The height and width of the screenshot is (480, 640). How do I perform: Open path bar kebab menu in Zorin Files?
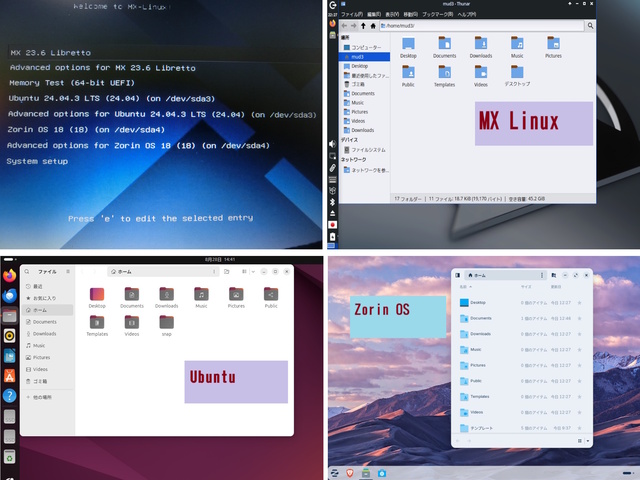click(542, 276)
